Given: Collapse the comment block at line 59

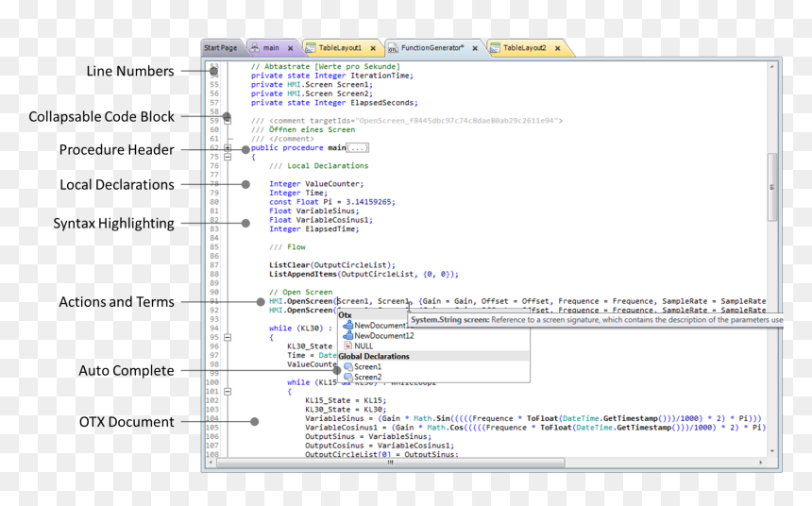Looking at the screenshot, I should coord(228,121).
